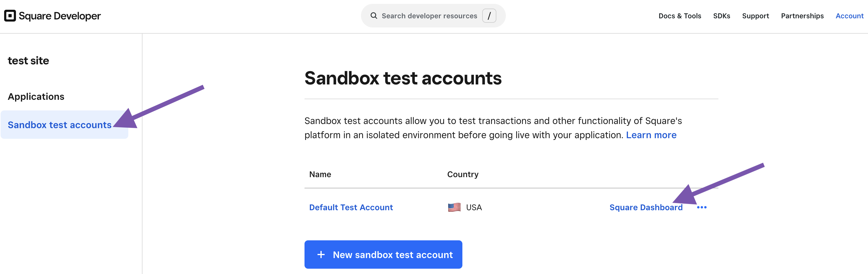Click the Square Developer logo icon

(10, 16)
